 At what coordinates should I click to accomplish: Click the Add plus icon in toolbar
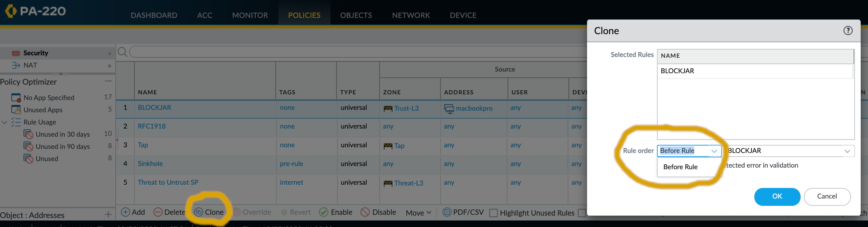[x=125, y=212]
